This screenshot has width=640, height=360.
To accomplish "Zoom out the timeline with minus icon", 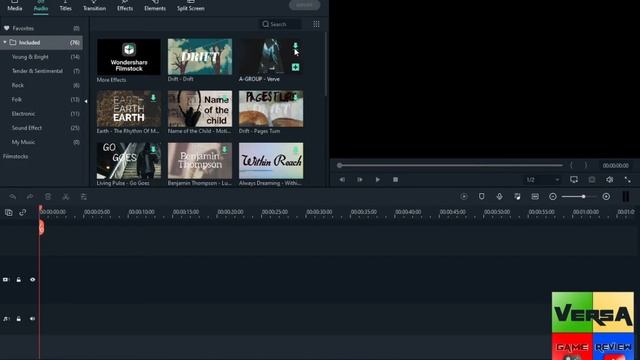I will pyautogui.click(x=553, y=197).
